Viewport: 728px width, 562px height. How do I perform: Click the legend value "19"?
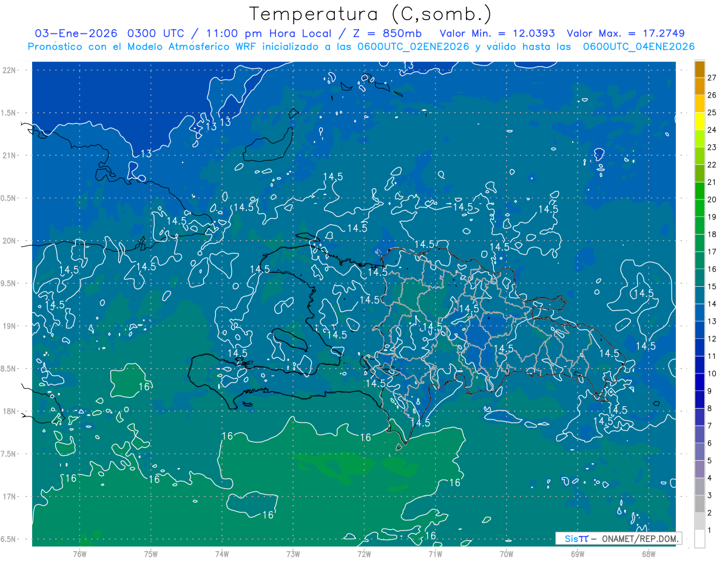[712, 217]
